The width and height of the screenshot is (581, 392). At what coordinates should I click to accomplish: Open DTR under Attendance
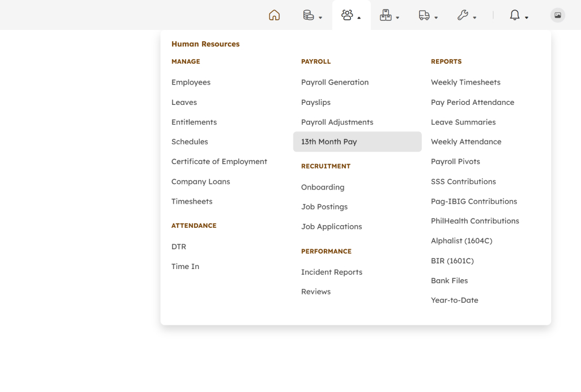coord(179,246)
